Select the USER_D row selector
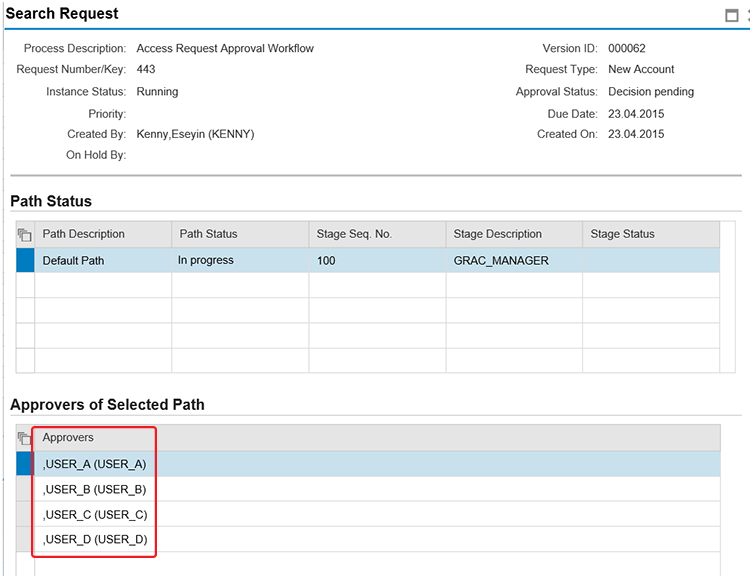This screenshot has height=576, width=750. point(25,540)
